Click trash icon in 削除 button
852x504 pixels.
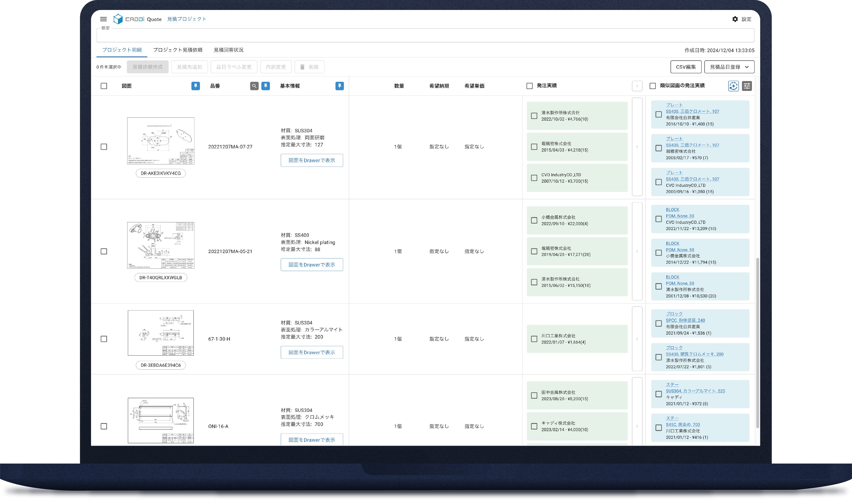point(302,67)
